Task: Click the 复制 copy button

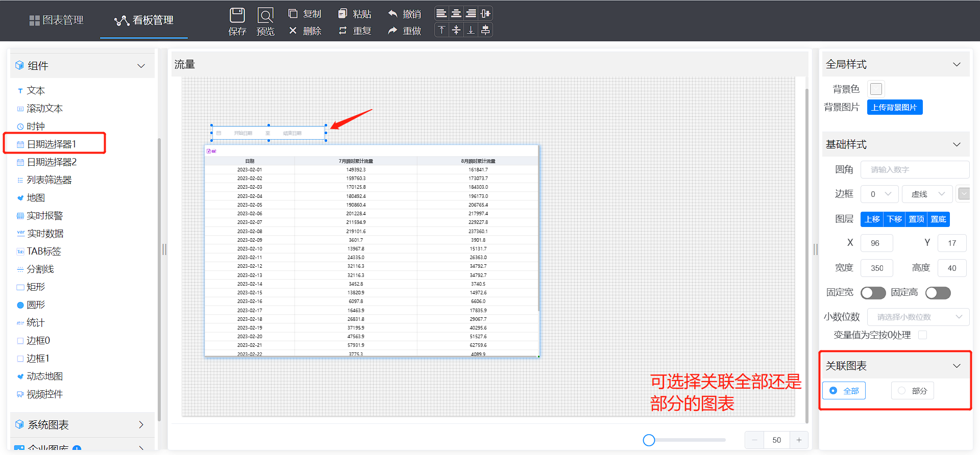Action: point(305,14)
